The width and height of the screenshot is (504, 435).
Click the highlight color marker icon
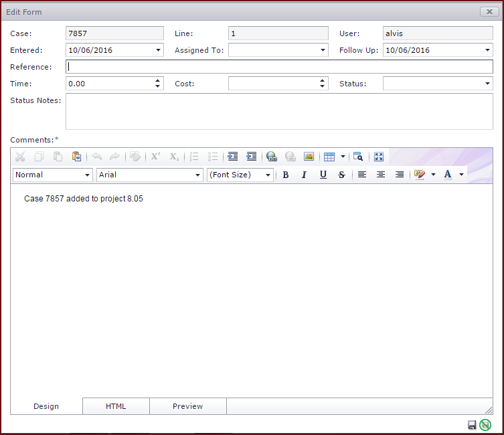pyautogui.click(x=420, y=175)
